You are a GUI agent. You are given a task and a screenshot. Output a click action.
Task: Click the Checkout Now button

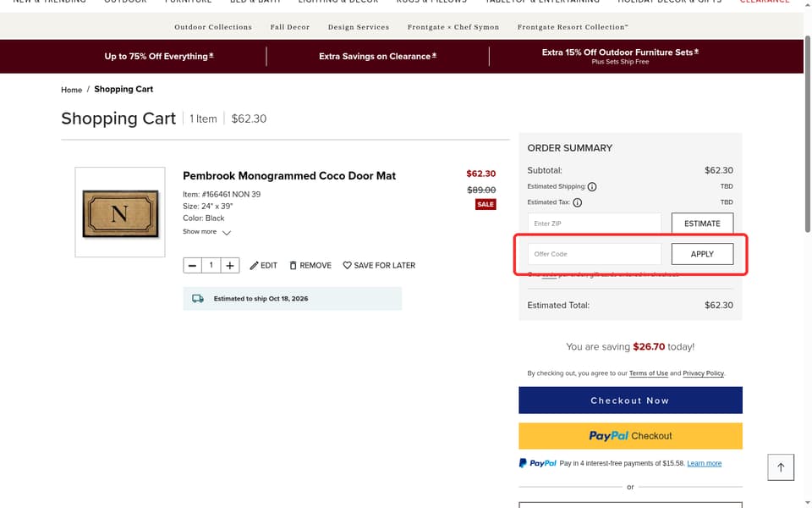click(630, 400)
